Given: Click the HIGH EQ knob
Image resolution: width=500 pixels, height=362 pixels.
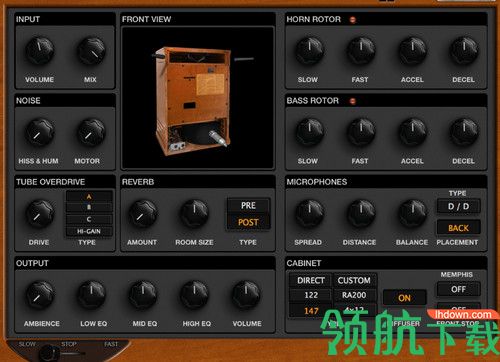Looking at the screenshot, I should coord(195,295).
